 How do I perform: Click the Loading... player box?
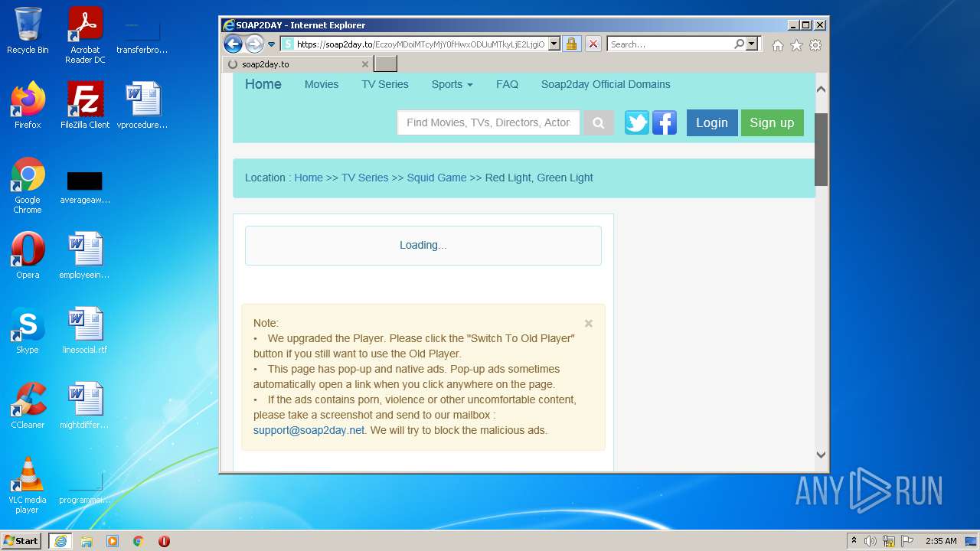coord(423,246)
